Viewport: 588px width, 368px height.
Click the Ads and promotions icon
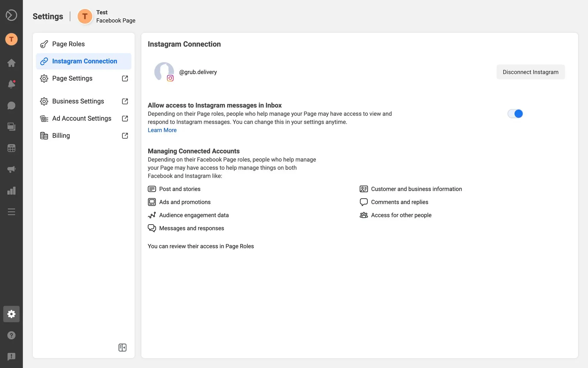152,202
